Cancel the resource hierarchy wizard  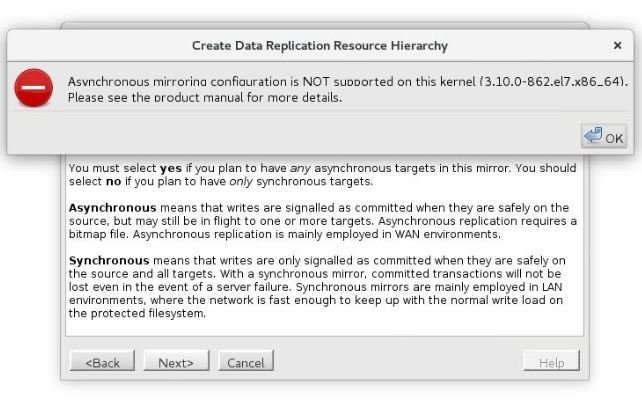pyautogui.click(x=245, y=363)
